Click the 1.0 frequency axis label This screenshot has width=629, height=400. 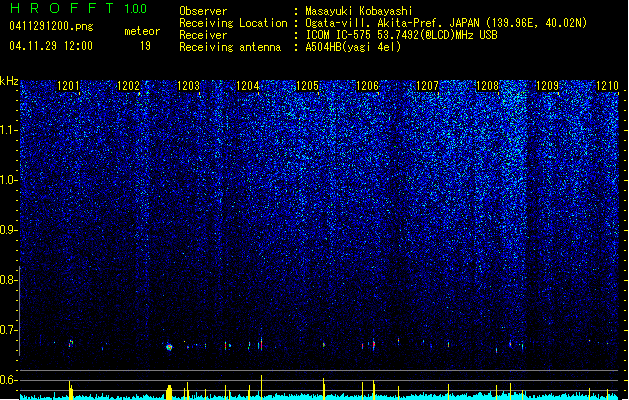[9, 180]
